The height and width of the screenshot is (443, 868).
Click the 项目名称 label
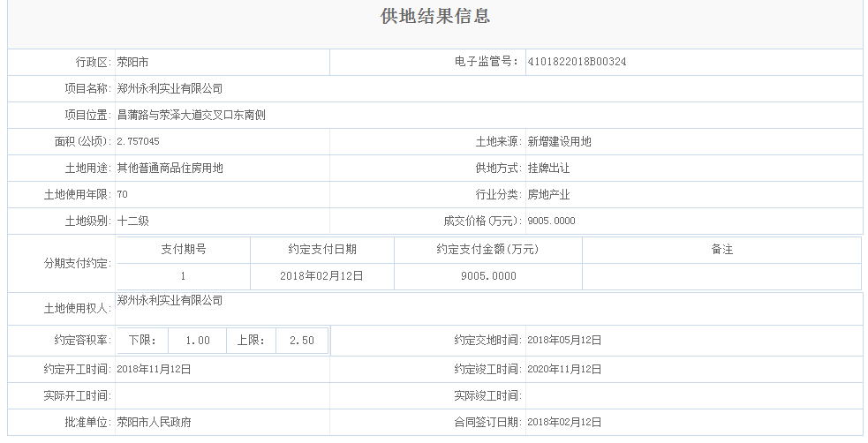(88, 88)
